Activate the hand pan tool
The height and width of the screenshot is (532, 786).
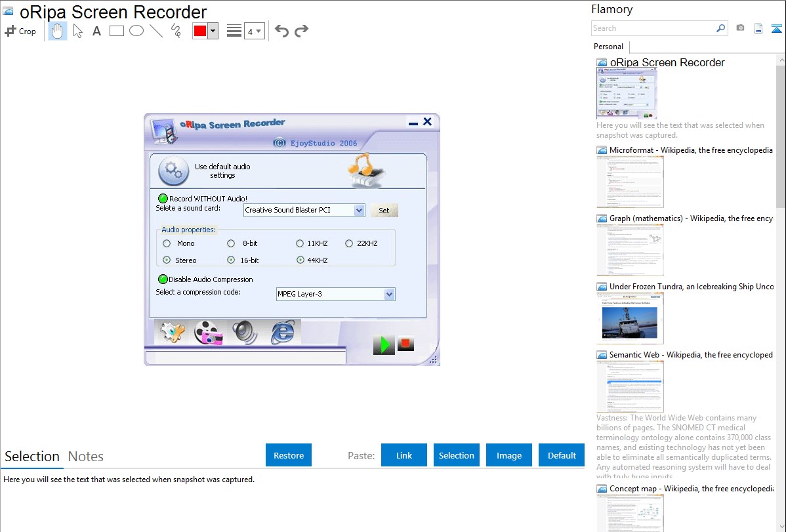pos(58,31)
